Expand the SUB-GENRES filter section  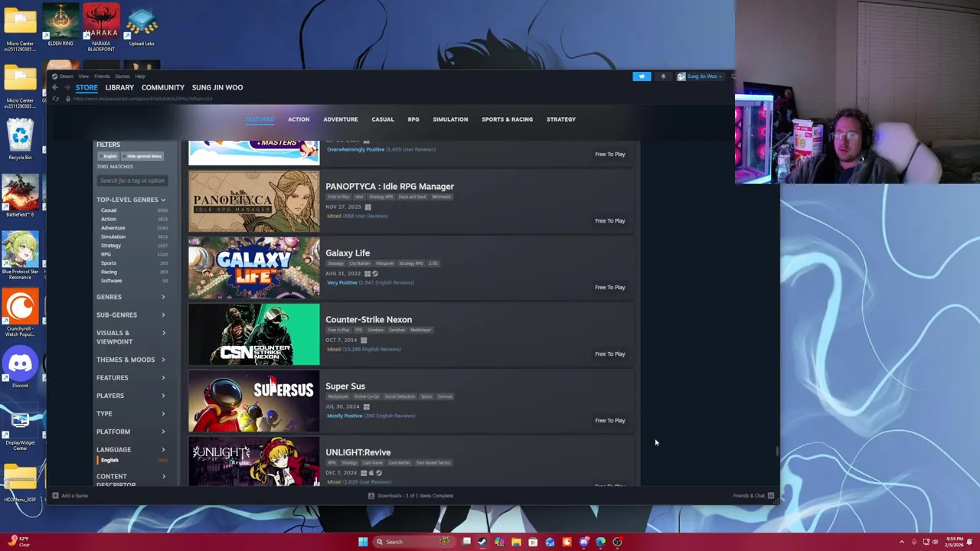131,315
